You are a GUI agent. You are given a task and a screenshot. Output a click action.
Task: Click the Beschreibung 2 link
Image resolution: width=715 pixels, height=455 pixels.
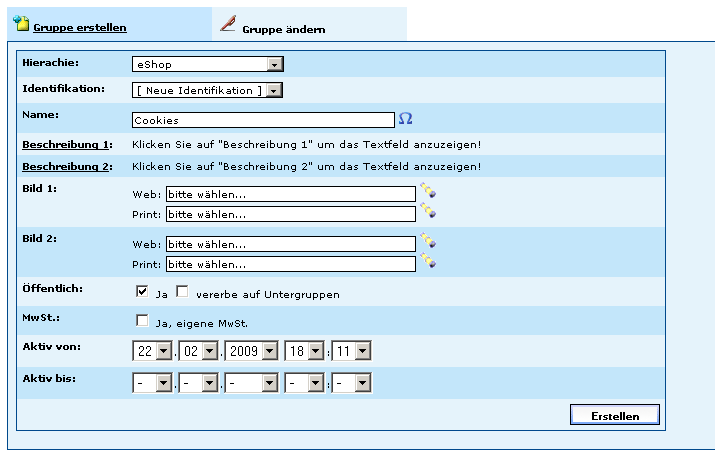coord(66,166)
